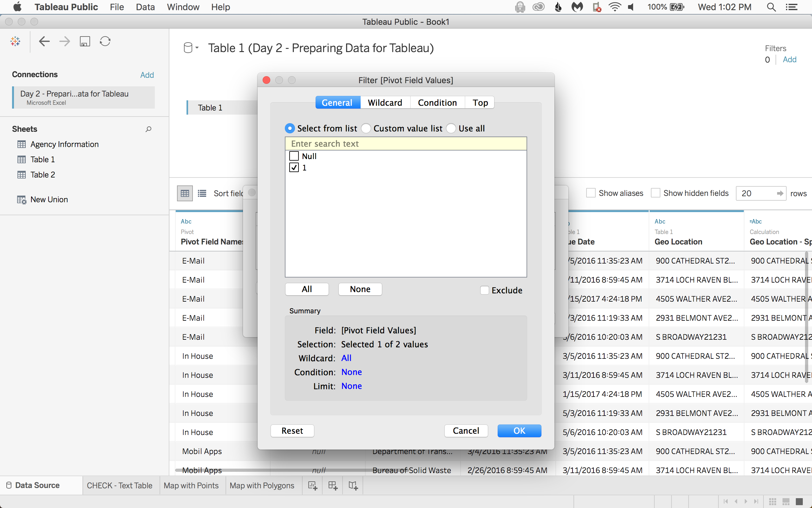
Task: Refresh the data source
Action: pyautogui.click(x=105, y=41)
